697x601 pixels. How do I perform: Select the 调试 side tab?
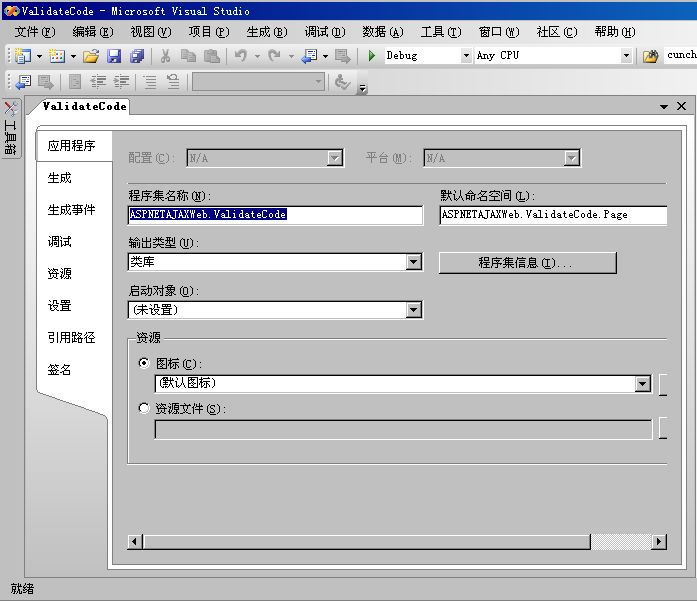click(x=60, y=242)
